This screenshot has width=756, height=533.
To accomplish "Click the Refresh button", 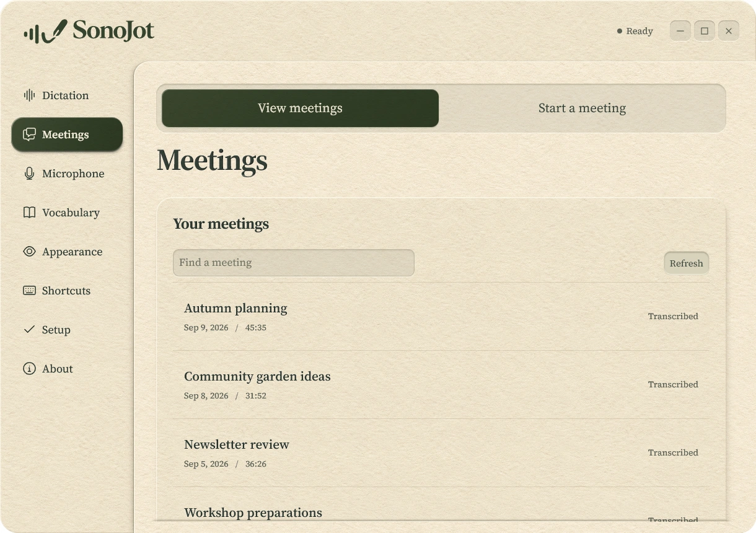I will [686, 263].
